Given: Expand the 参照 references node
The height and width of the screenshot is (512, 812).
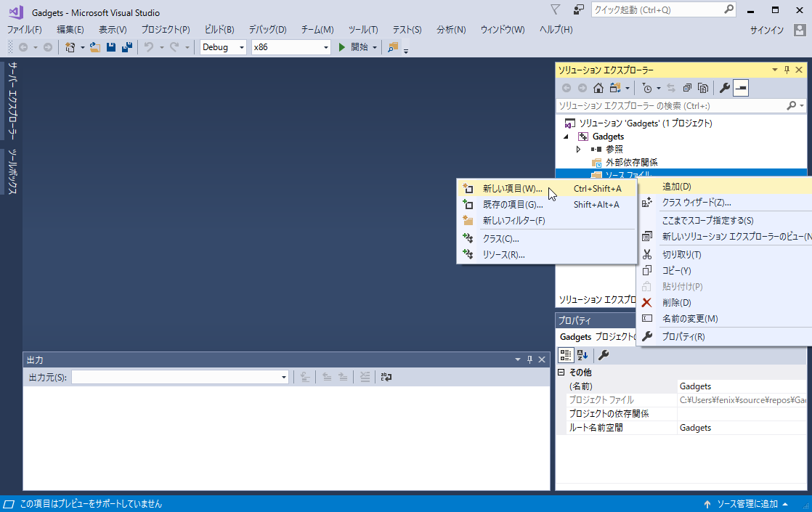Looking at the screenshot, I should tap(578, 149).
